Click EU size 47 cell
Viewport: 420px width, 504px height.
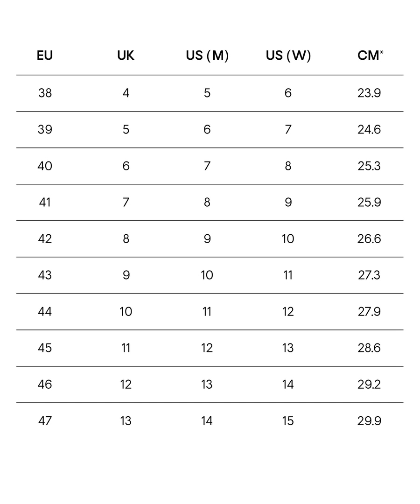point(45,420)
